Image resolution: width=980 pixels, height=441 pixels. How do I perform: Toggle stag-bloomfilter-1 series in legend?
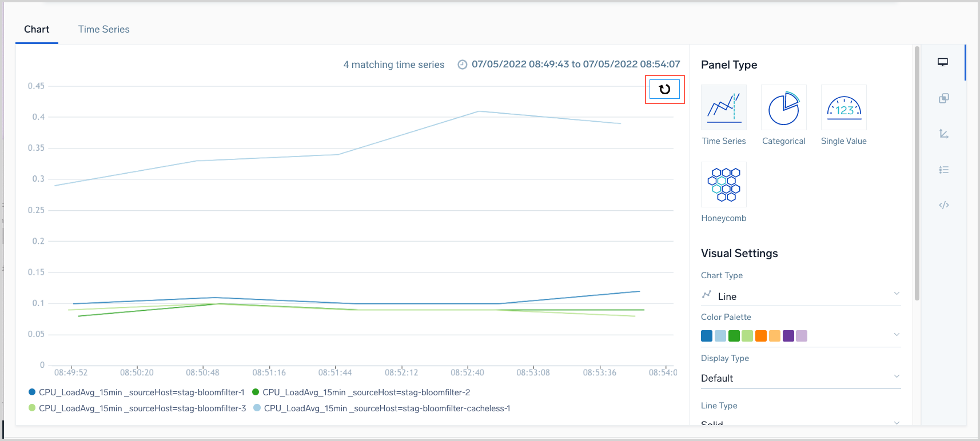coord(141,392)
